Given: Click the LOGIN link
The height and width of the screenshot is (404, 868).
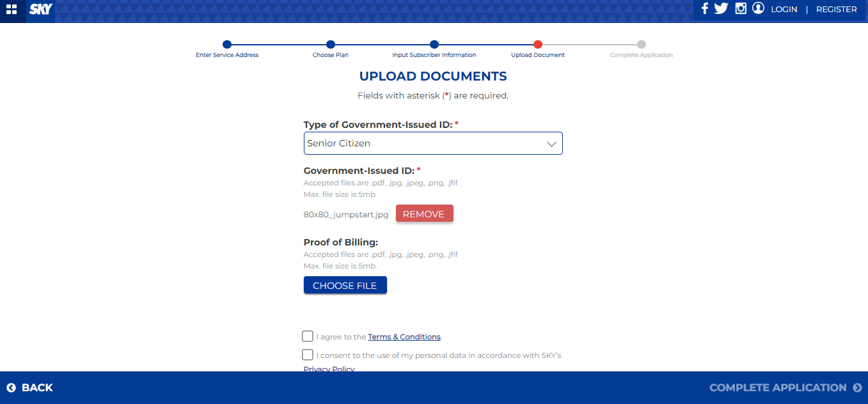Looking at the screenshot, I should coord(784,10).
